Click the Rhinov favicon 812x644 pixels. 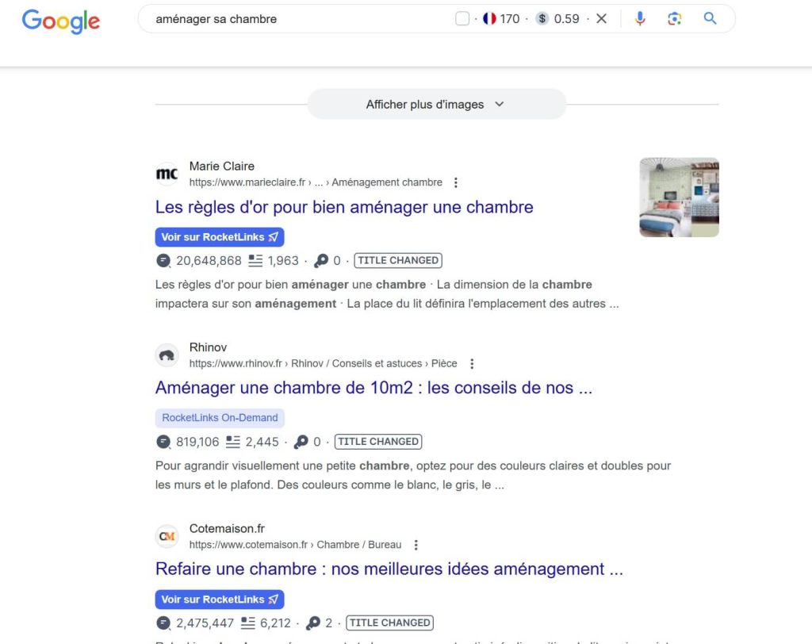coord(167,355)
